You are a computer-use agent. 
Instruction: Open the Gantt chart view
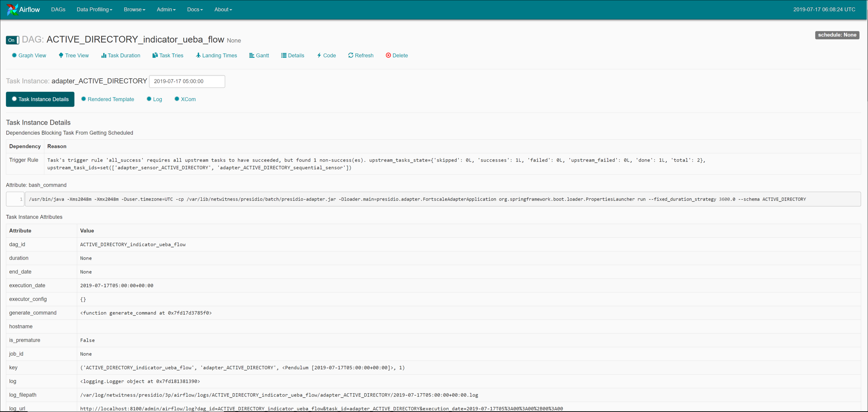click(259, 55)
